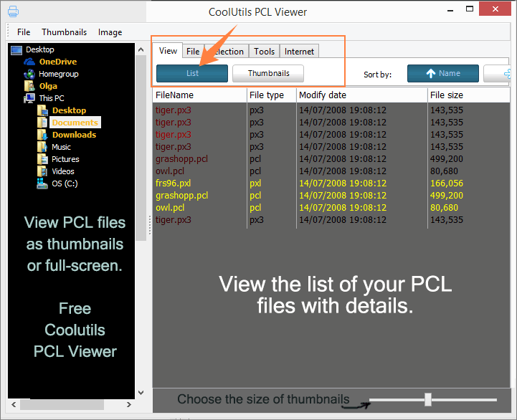Image resolution: width=517 pixels, height=420 pixels.
Task: Click the OneDrive cloud icon
Action: pyautogui.click(x=29, y=62)
